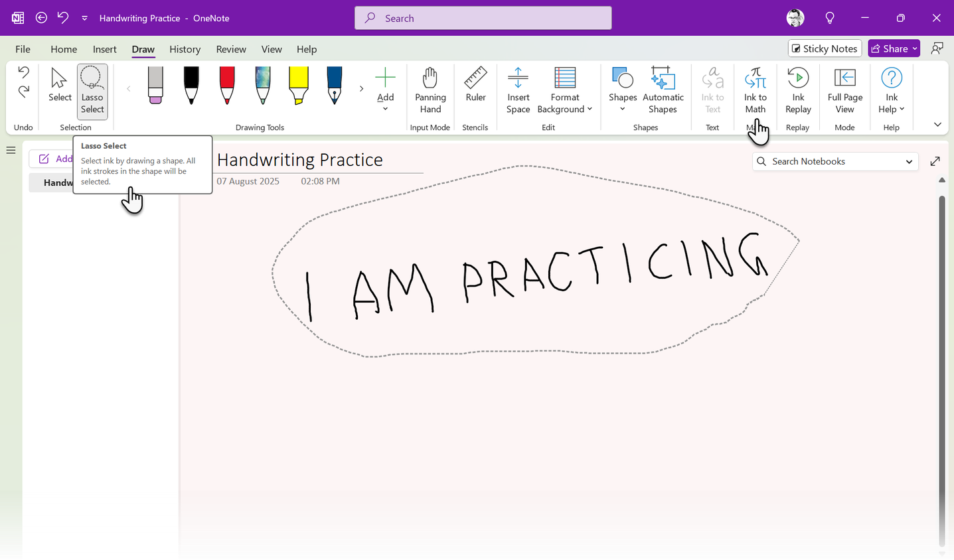The width and height of the screenshot is (954, 560).
Task: Switch to the Insert tab
Action: point(105,49)
